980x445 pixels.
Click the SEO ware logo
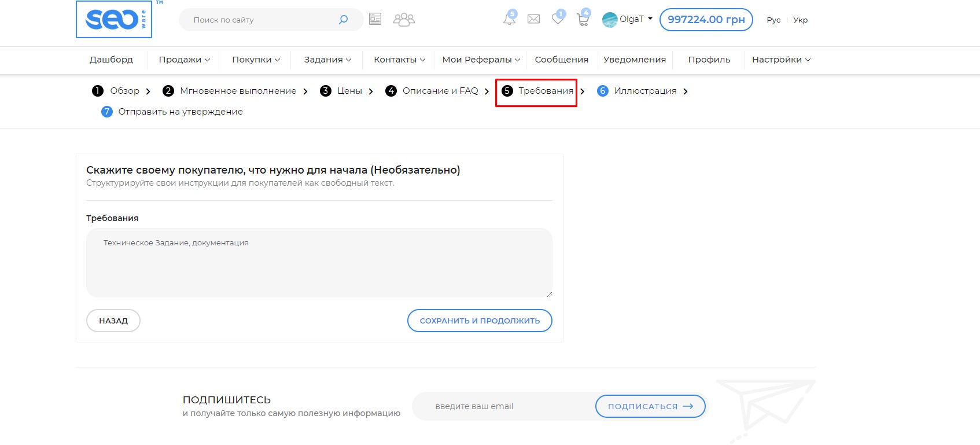[114, 20]
